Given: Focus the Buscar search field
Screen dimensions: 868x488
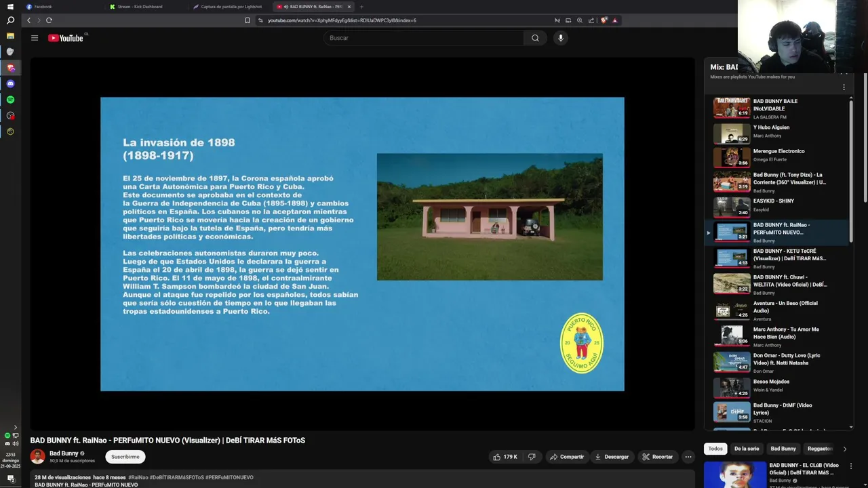Looking at the screenshot, I should coord(424,38).
